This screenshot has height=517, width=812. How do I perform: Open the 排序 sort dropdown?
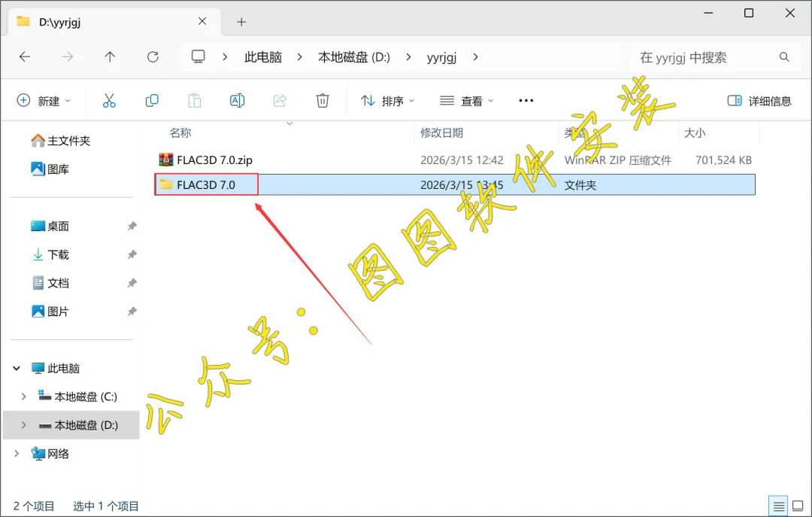click(x=388, y=101)
